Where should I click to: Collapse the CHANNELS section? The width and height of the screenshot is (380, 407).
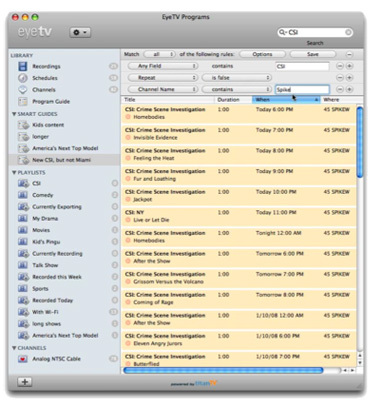tap(14, 348)
